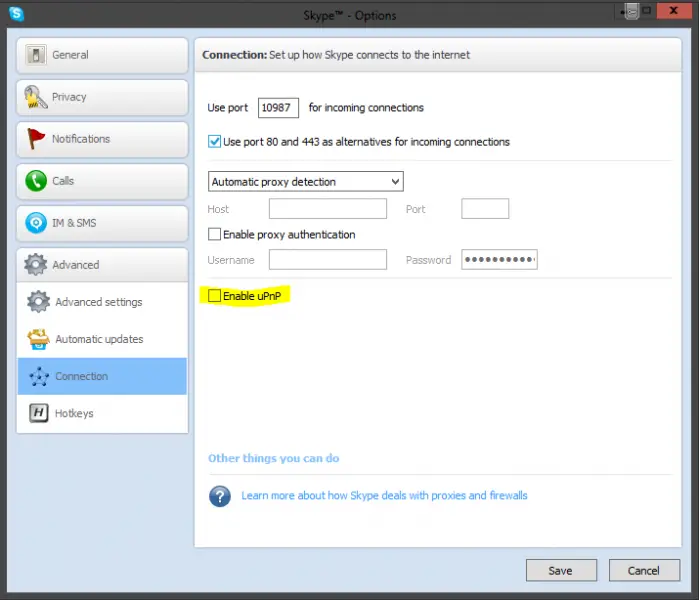Click the proxy Password field

(499, 259)
